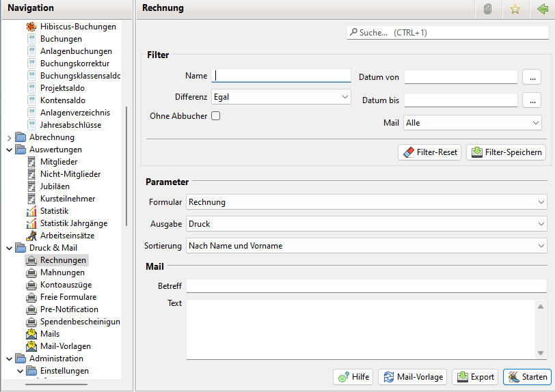Open the Mail filter dropdown
Viewport: 555px width, 392px height.
(x=472, y=123)
